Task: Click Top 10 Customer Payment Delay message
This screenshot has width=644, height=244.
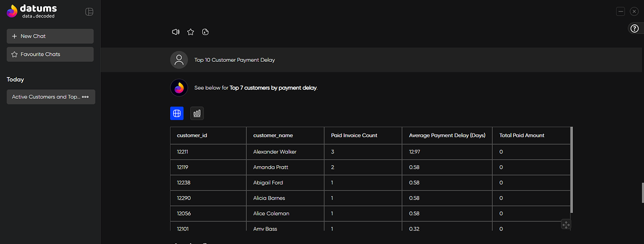Action: click(x=235, y=60)
